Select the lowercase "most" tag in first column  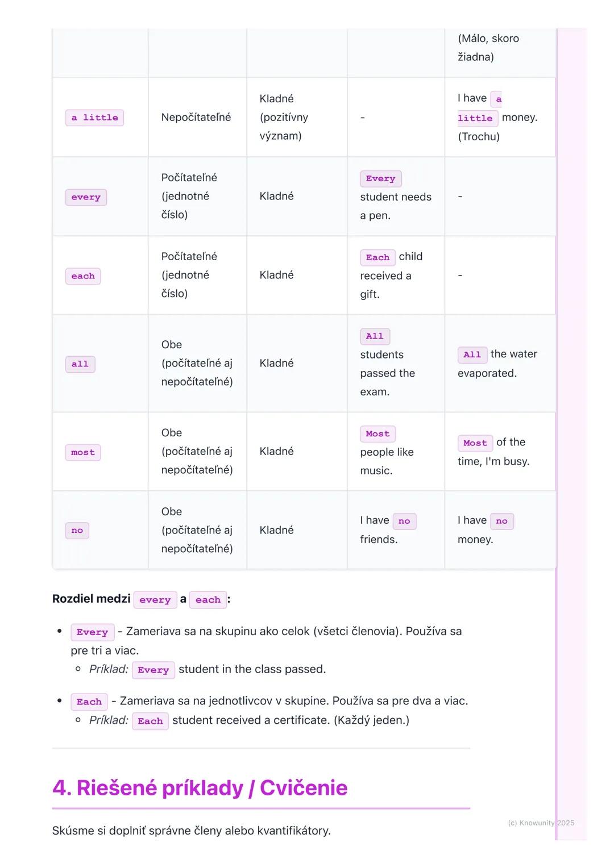pyautogui.click(x=83, y=453)
